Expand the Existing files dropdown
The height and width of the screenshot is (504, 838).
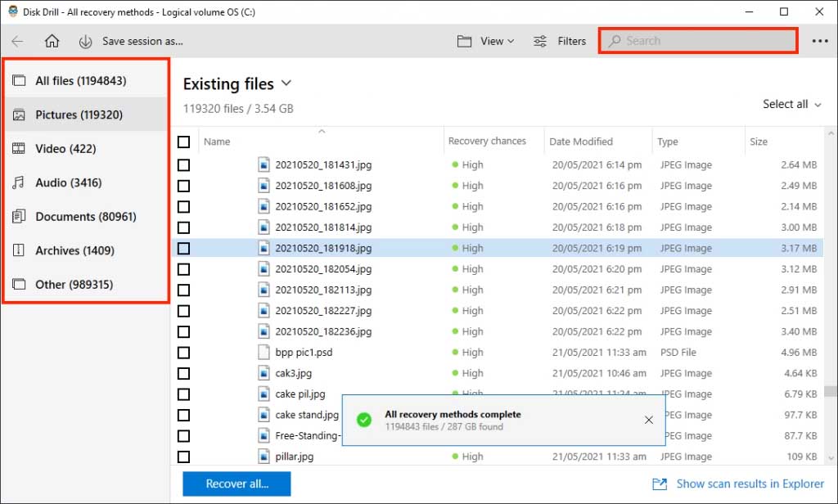[x=286, y=83]
